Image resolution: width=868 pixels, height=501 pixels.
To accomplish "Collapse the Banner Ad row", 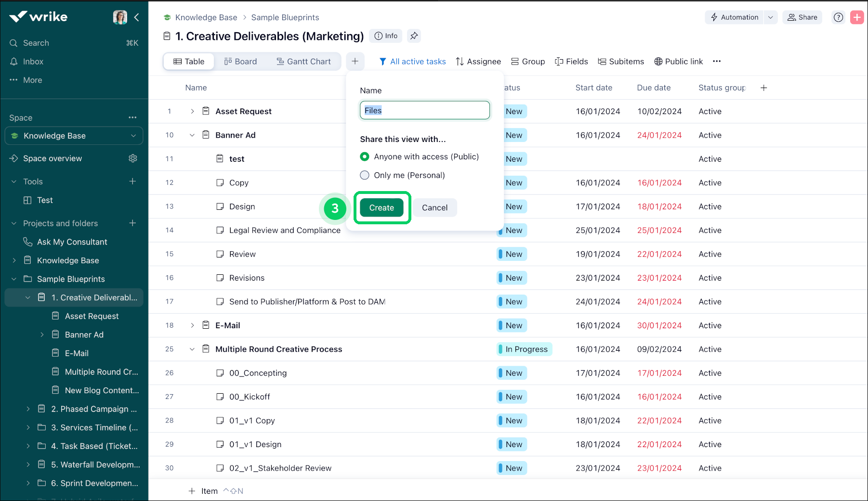I will tap(192, 135).
